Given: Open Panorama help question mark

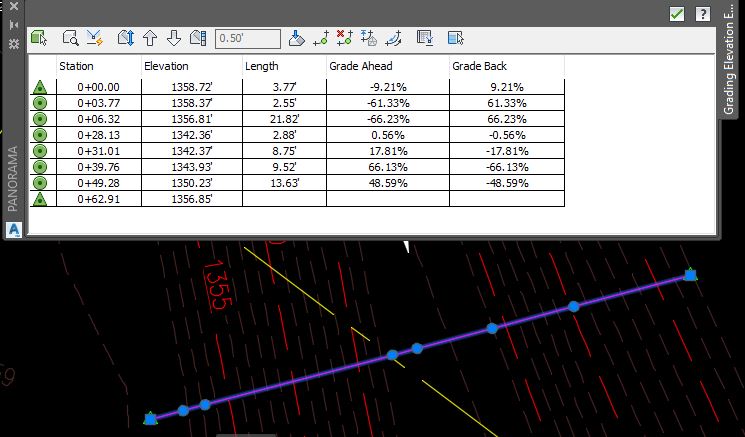Looking at the screenshot, I should 703,14.
